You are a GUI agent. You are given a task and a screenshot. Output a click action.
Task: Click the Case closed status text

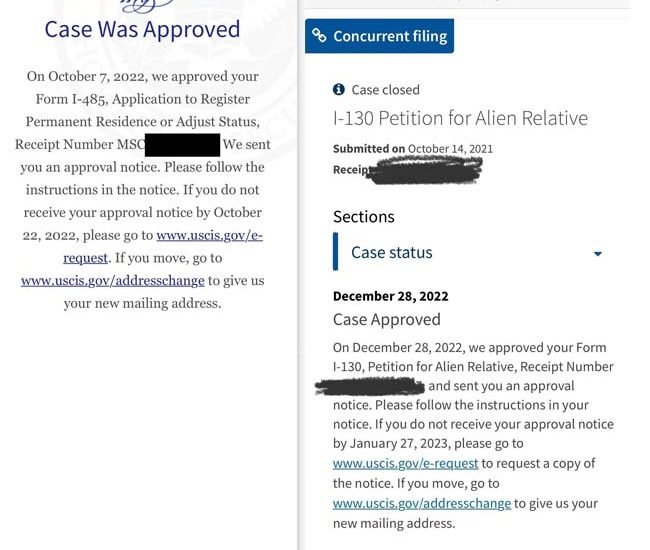pyautogui.click(x=385, y=90)
